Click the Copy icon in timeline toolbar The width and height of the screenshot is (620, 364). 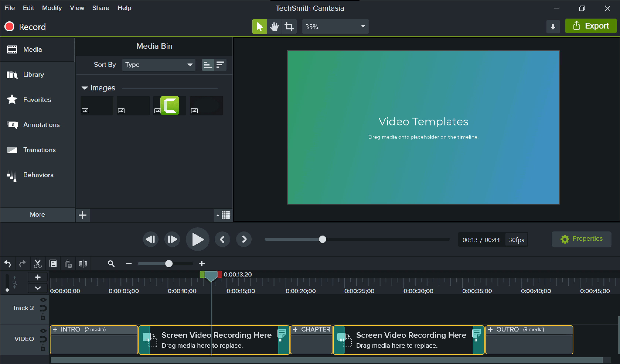click(x=53, y=264)
